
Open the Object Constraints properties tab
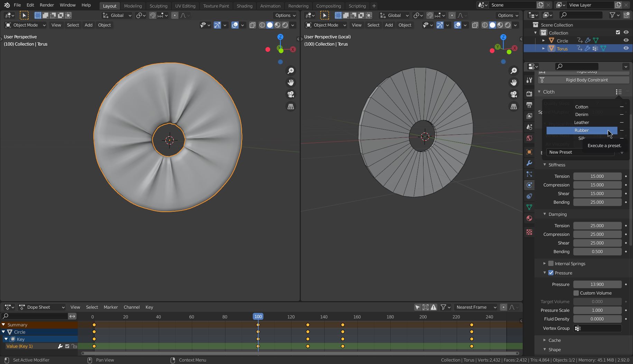click(529, 196)
